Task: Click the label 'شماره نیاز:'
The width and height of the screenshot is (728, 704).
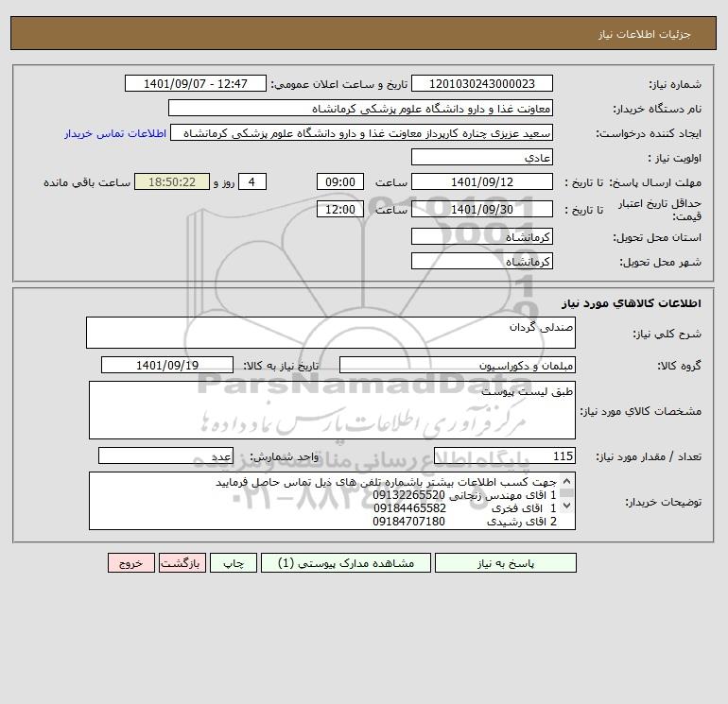Action: tap(675, 84)
